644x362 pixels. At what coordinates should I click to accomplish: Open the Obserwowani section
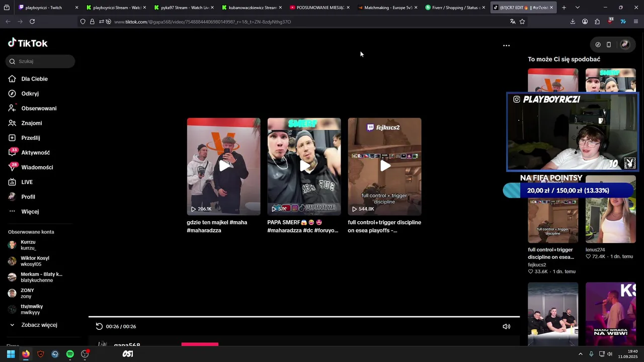tap(39, 108)
